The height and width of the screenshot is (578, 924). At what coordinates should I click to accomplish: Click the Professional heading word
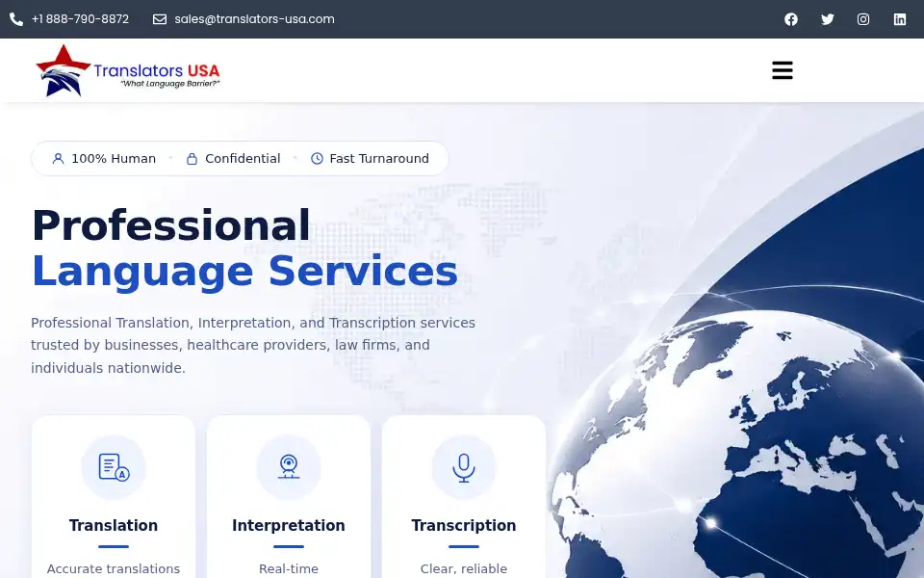pos(171,225)
